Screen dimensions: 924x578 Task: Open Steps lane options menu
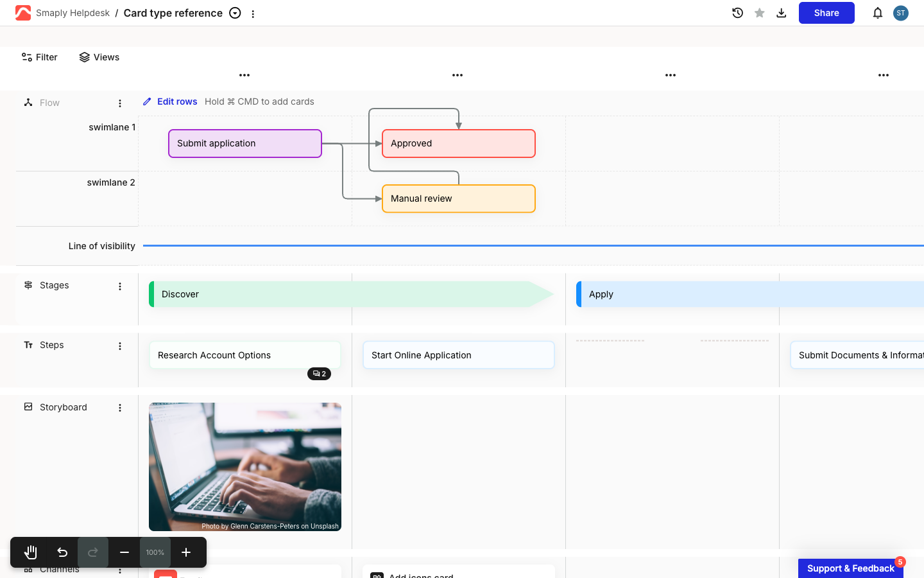(120, 346)
